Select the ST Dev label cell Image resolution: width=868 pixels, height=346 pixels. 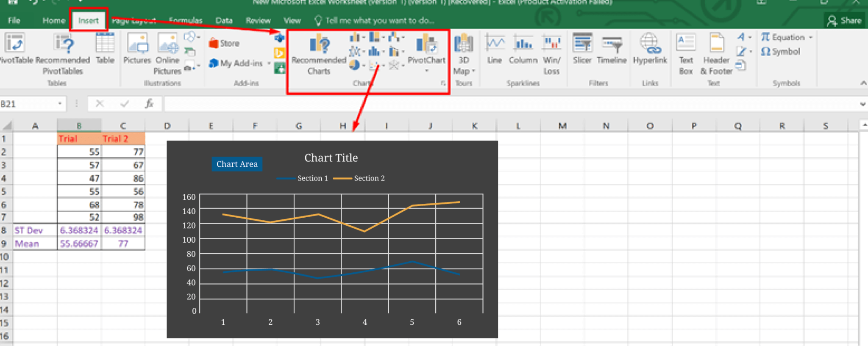tap(35, 230)
